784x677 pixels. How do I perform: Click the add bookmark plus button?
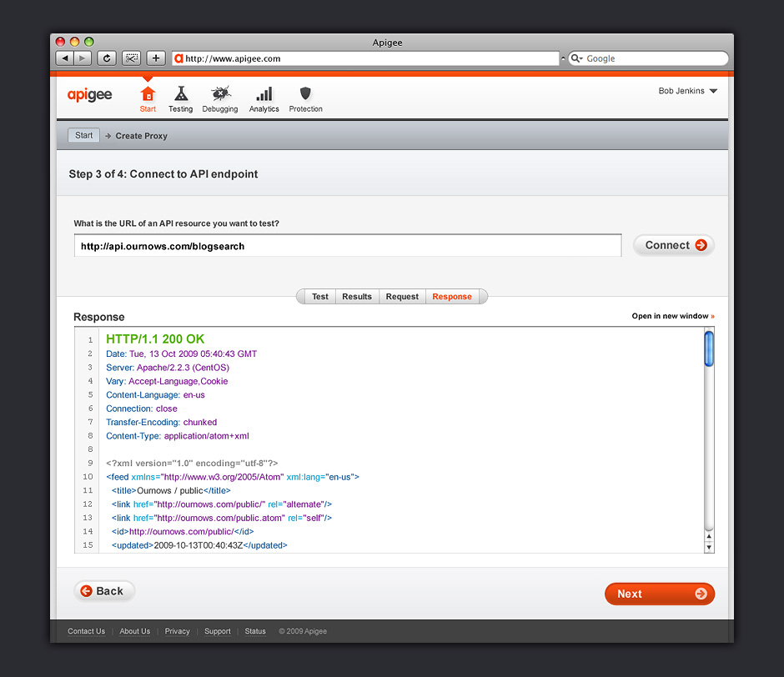coord(156,58)
